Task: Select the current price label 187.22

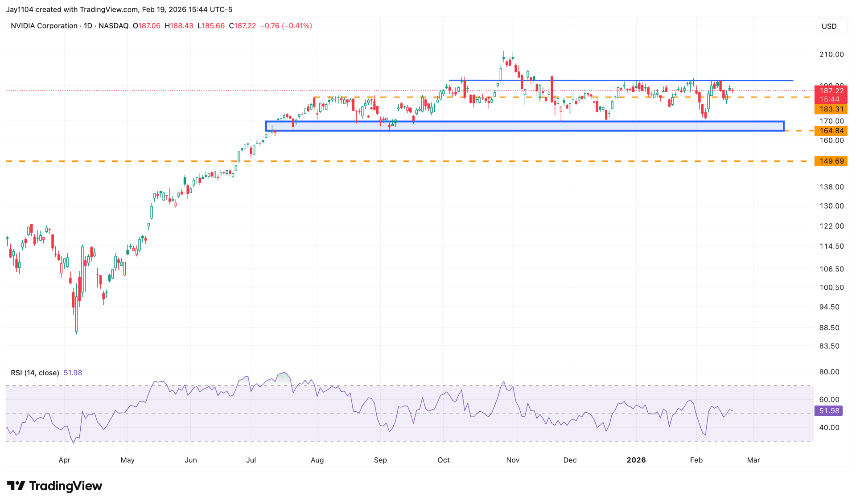Action: [831, 91]
